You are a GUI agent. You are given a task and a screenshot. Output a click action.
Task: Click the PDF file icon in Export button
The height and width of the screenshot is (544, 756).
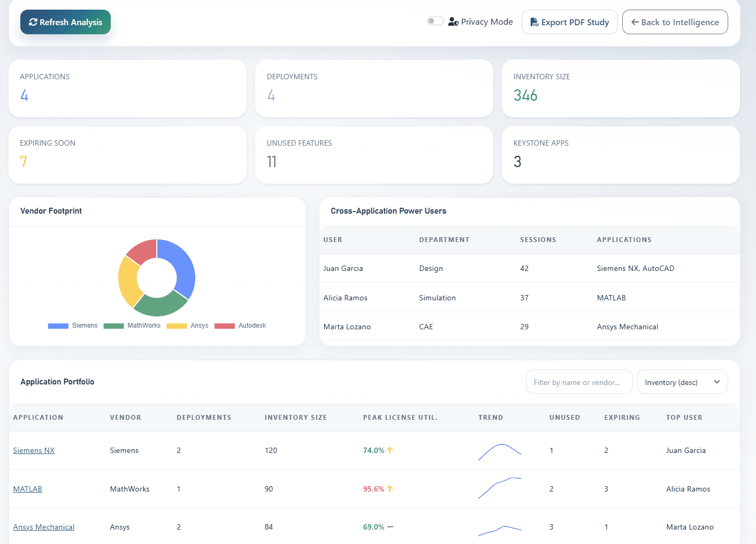534,22
